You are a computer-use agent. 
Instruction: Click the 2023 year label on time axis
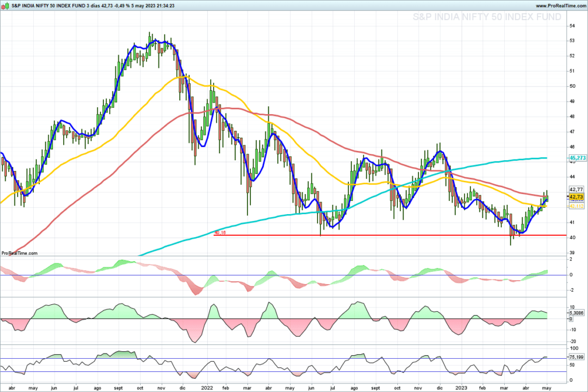coord(462,388)
